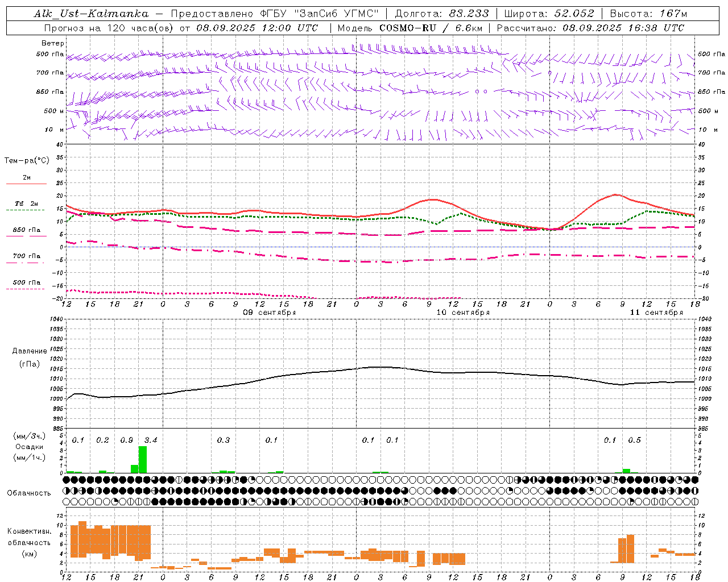
Task: Click the precipitation value '0.5'
Action: tap(634, 440)
